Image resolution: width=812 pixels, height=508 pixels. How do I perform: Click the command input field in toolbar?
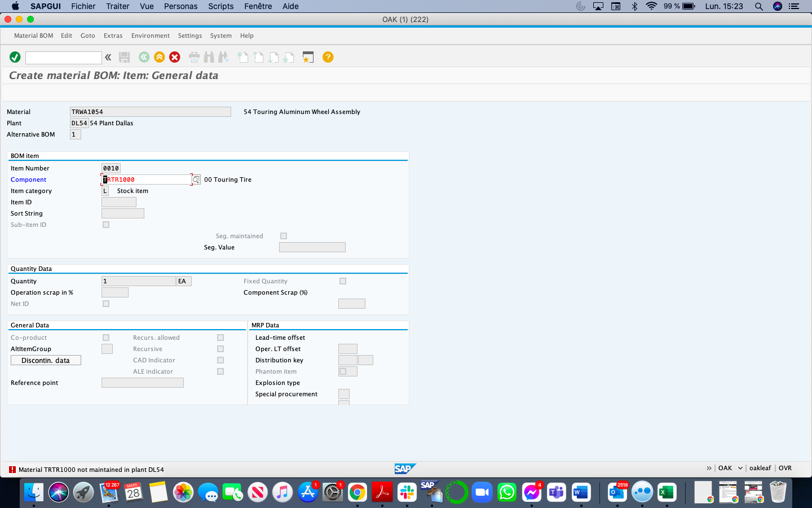(x=64, y=58)
